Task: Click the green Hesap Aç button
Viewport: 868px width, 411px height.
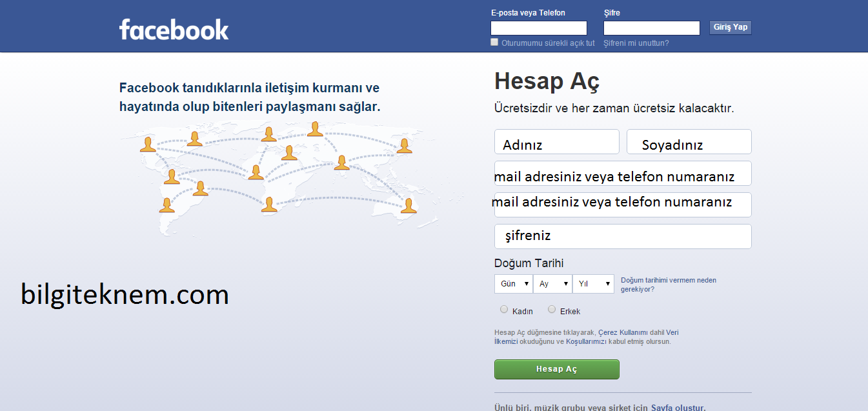Action: [x=557, y=369]
